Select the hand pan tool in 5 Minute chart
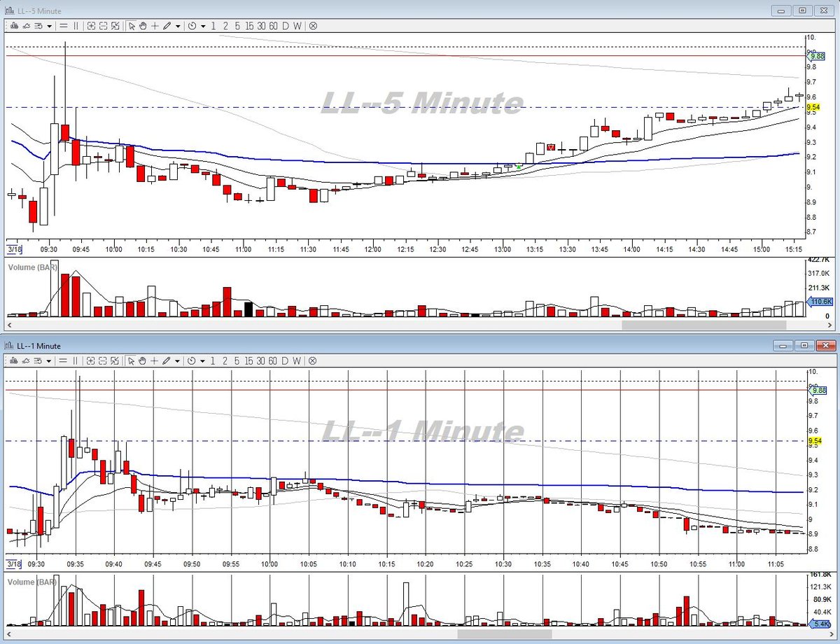Screen dimensions: 840x644 pos(143,26)
